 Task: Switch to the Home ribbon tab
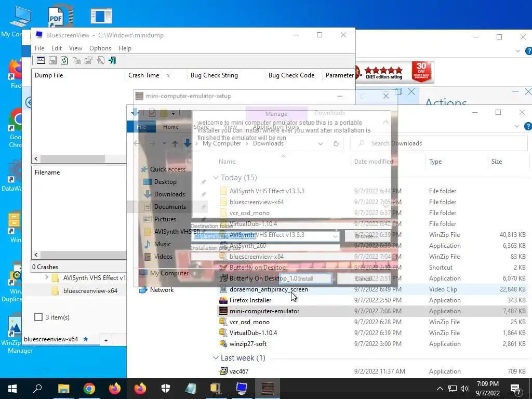tap(170, 127)
